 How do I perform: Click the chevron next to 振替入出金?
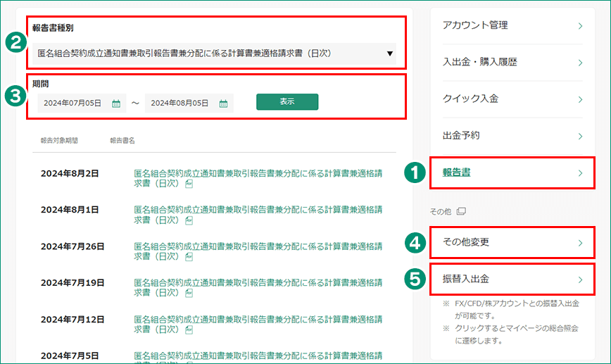coord(580,280)
